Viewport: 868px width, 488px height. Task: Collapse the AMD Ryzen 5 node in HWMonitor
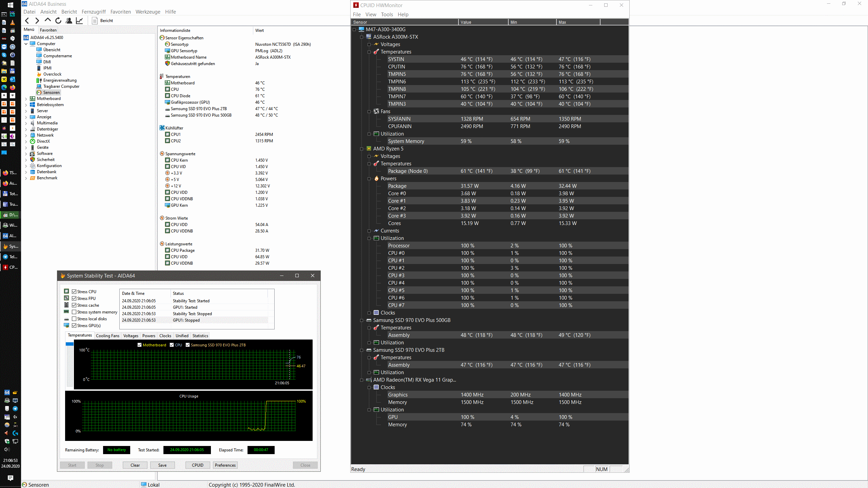[361, 149]
